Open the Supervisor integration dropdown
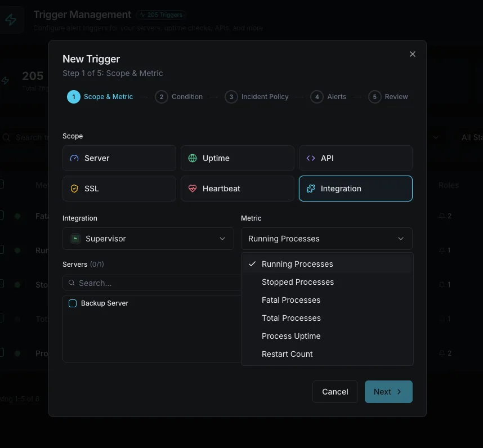Screen dimensions: 483x448 coord(148,239)
